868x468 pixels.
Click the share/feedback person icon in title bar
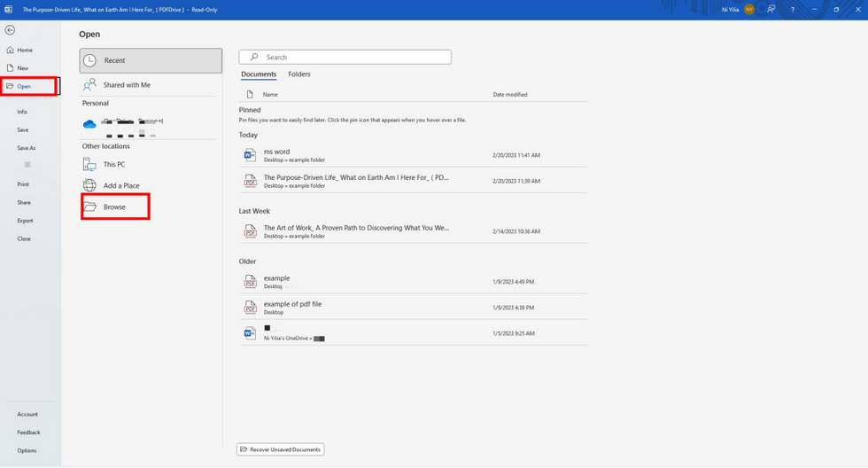[771, 10]
